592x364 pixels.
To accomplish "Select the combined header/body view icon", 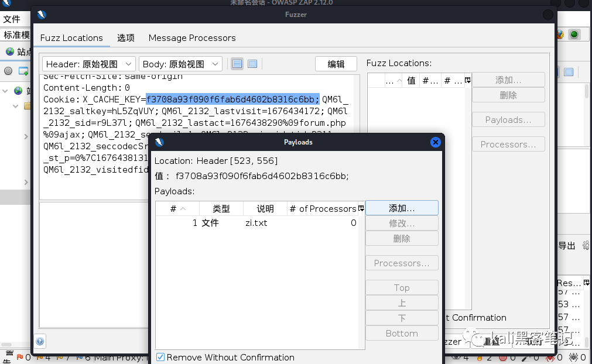I will [x=252, y=64].
